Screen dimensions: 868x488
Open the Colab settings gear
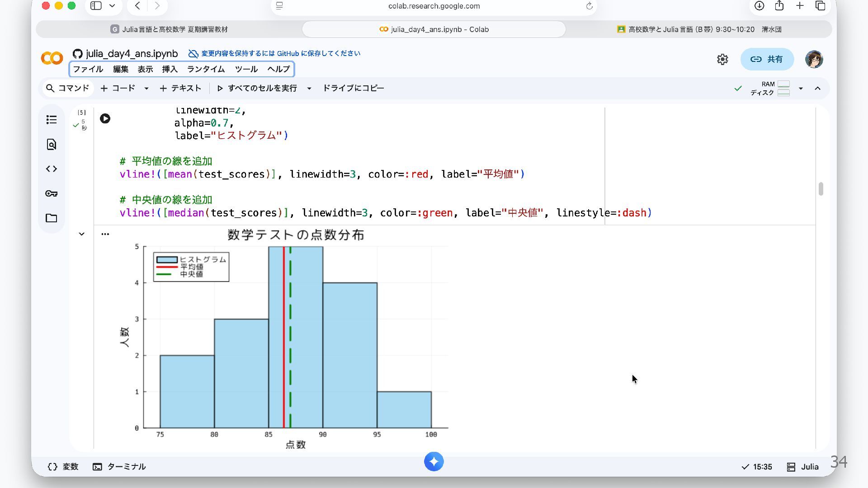[x=722, y=59]
